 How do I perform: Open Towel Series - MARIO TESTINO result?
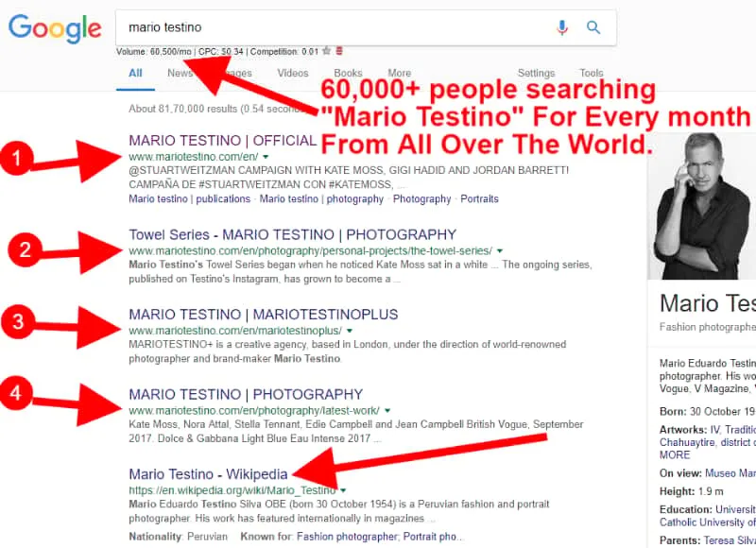tap(292, 234)
